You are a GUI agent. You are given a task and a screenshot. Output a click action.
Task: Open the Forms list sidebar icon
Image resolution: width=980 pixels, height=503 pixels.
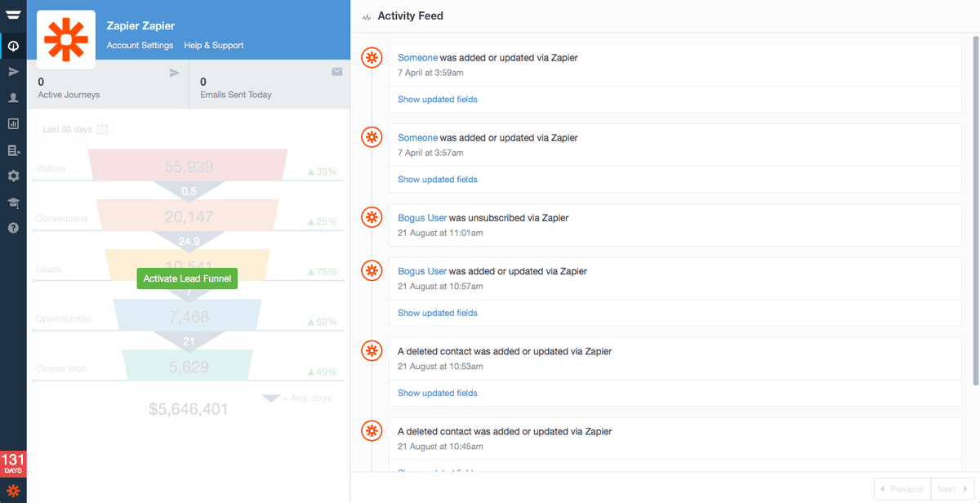click(13, 150)
